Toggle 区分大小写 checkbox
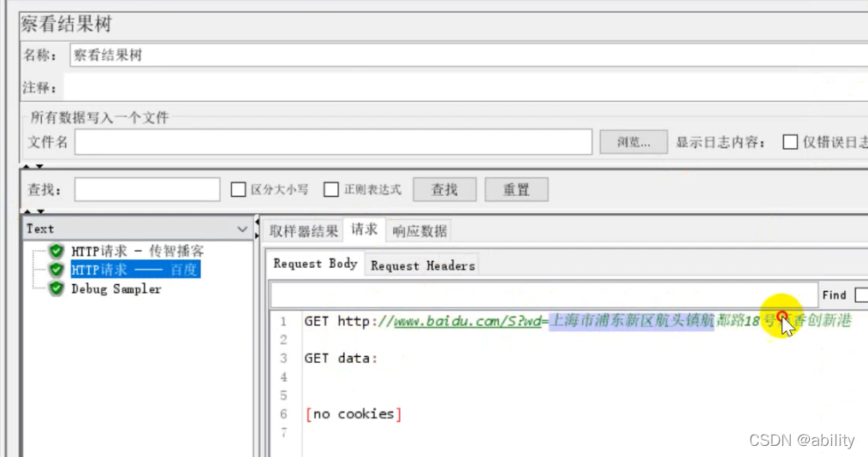Viewport: 868px width, 457px height. [x=238, y=189]
